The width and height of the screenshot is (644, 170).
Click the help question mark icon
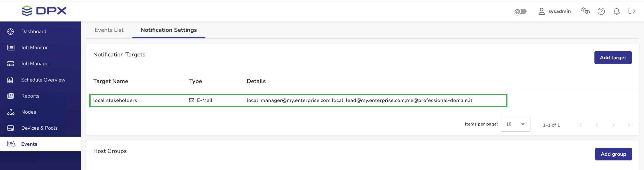(601, 11)
